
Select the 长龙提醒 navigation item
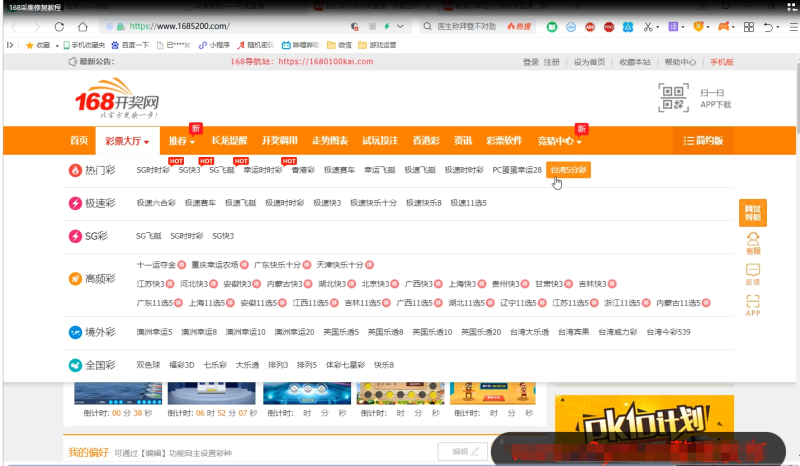(x=229, y=141)
